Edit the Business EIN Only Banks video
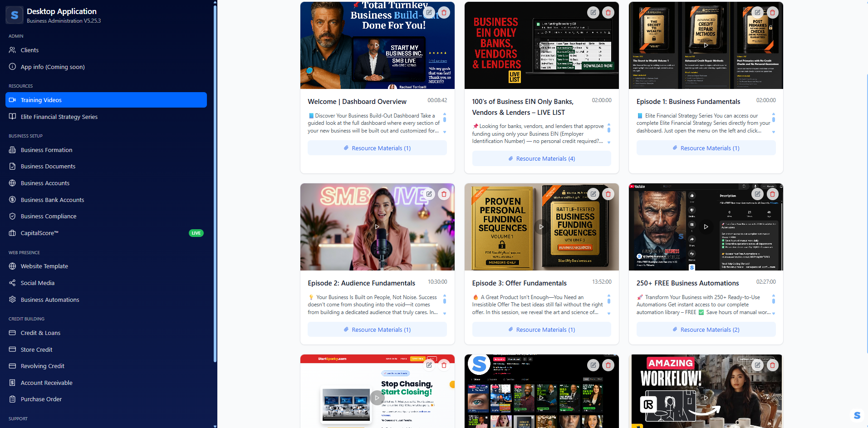The height and width of the screenshot is (428, 868). (x=593, y=13)
